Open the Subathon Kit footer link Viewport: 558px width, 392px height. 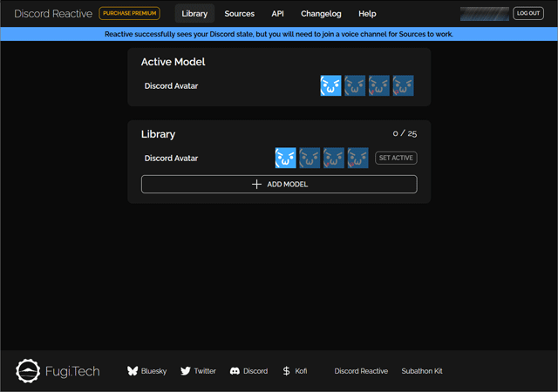pos(422,371)
